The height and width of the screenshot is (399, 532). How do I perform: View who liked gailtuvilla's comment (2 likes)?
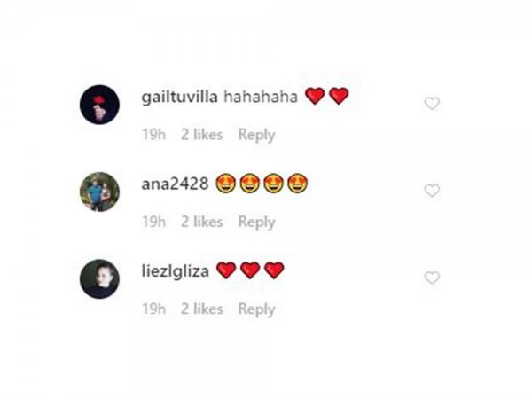(202, 135)
